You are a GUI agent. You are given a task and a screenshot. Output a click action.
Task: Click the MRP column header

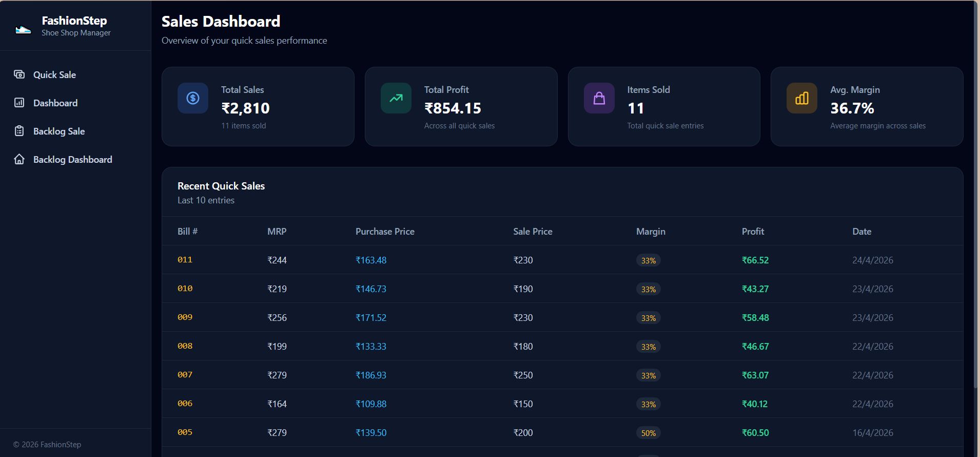click(x=277, y=231)
